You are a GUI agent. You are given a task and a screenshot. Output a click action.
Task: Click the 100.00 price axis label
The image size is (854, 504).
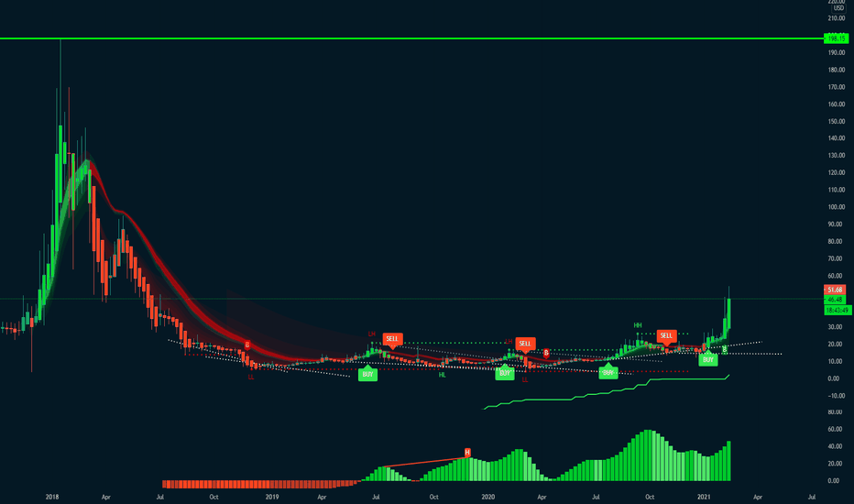836,207
